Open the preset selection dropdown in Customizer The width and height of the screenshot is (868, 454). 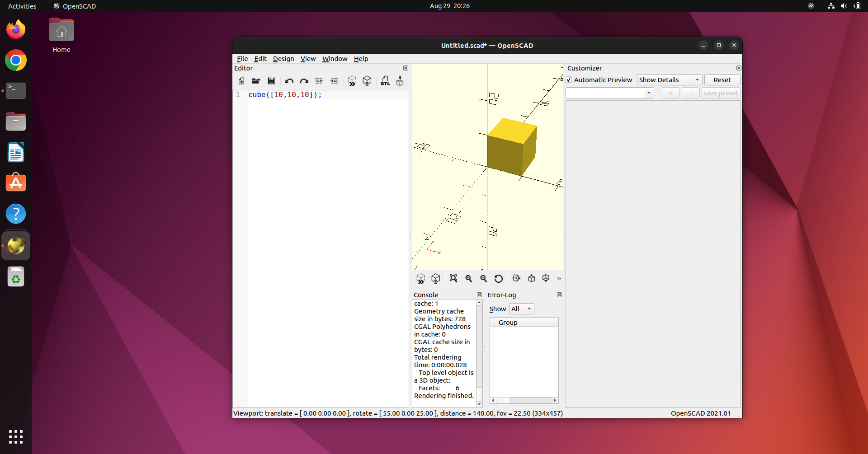pyautogui.click(x=649, y=93)
